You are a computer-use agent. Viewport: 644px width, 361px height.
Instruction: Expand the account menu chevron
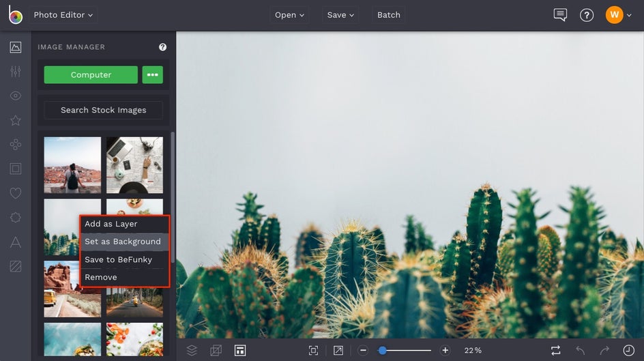[629, 15]
